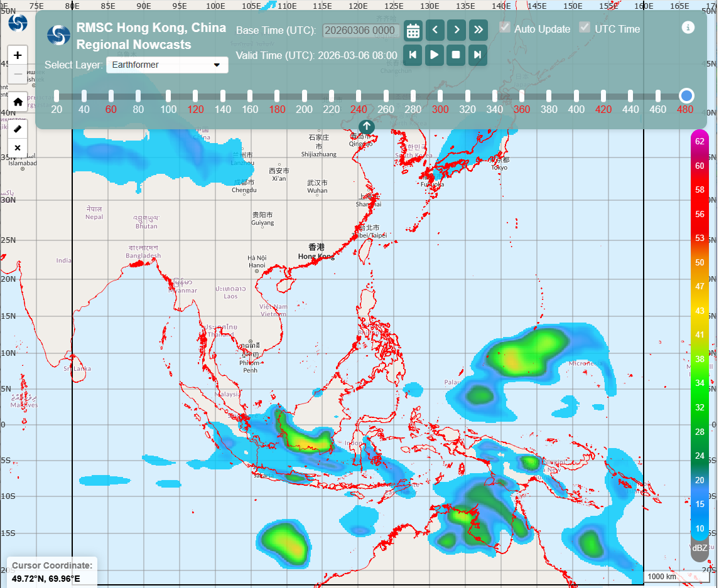
Task: Step to the next frame
Action: click(478, 55)
